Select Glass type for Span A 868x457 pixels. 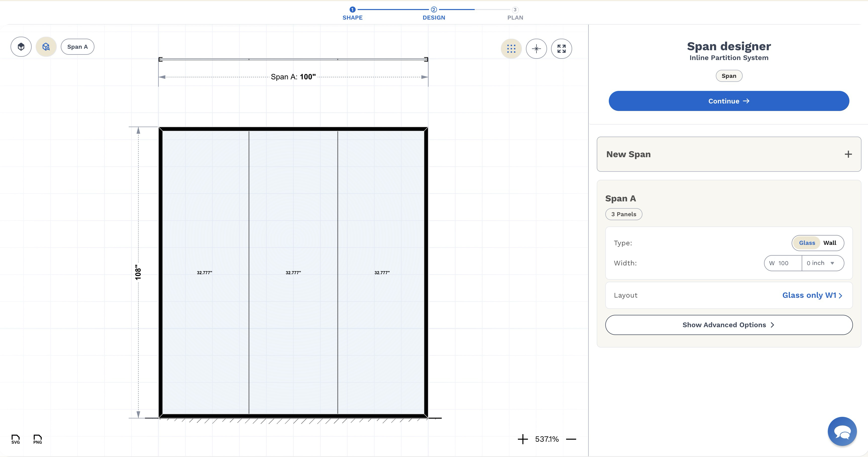(806, 243)
